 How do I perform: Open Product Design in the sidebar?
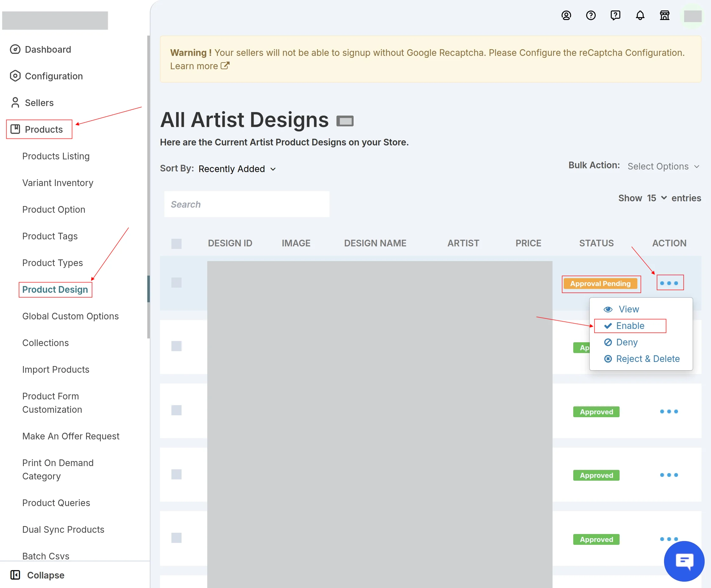[x=55, y=289]
